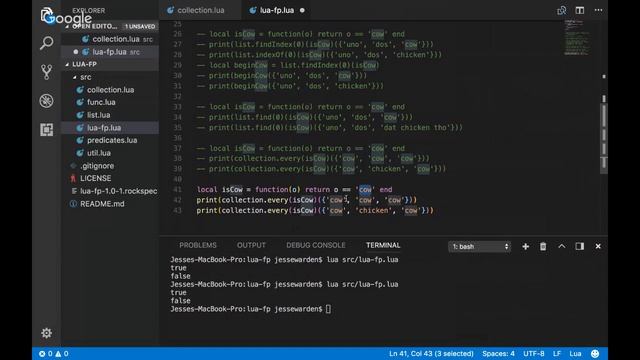Click the feedback smiley in status bar
Screen dimensions: 640x360
595,353
